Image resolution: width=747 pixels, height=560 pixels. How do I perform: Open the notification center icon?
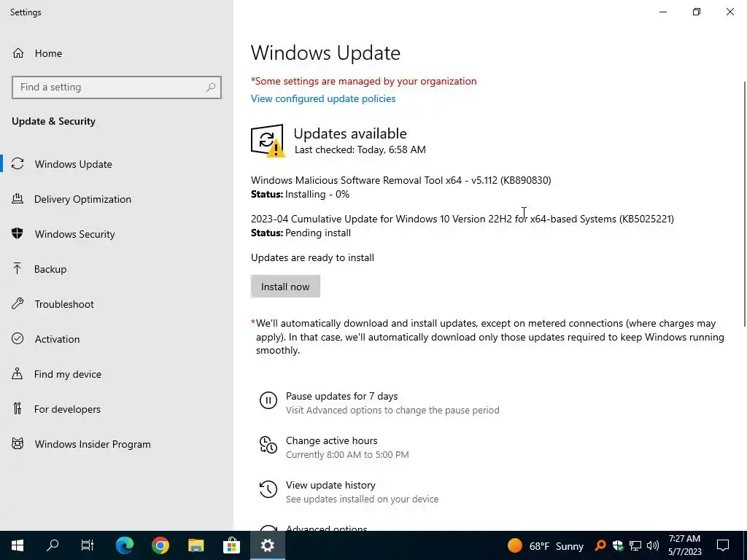(723, 545)
